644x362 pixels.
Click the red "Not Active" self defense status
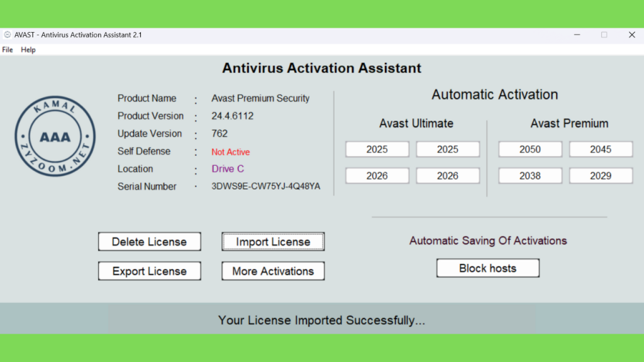tap(230, 152)
